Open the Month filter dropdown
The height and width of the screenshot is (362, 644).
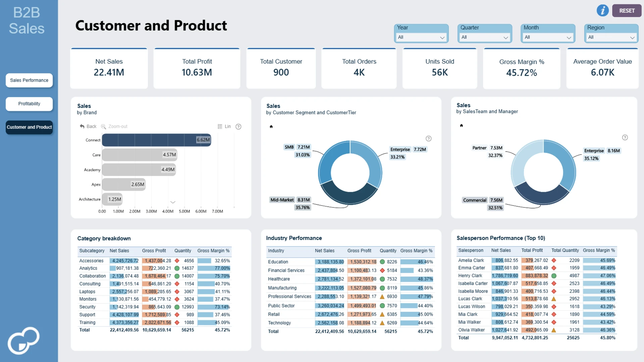548,37
